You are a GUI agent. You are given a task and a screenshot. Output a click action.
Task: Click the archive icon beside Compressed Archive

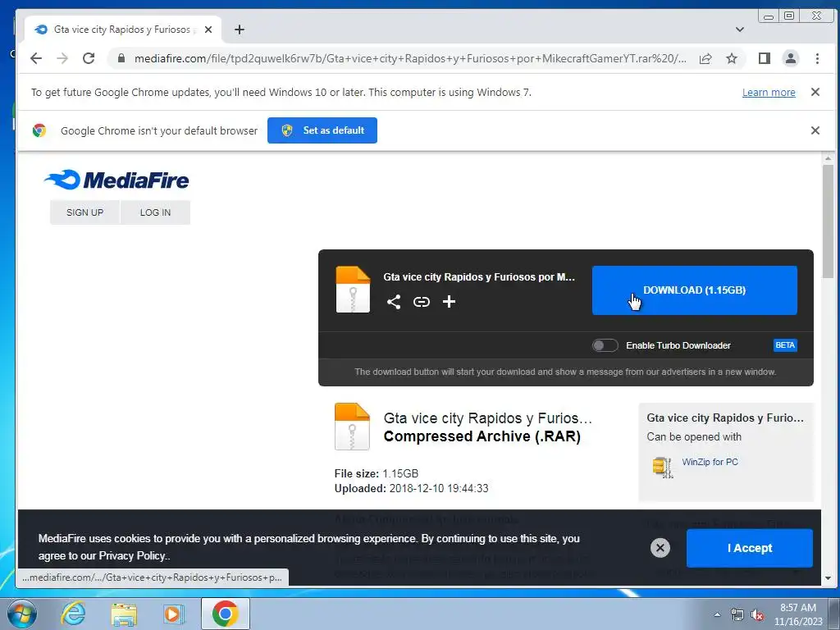[352, 427]
